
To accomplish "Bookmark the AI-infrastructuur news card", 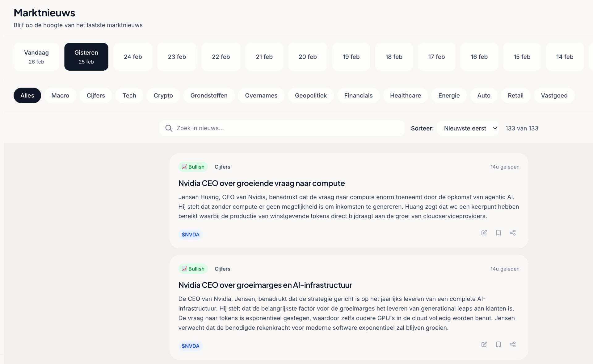I will (498, 345).
